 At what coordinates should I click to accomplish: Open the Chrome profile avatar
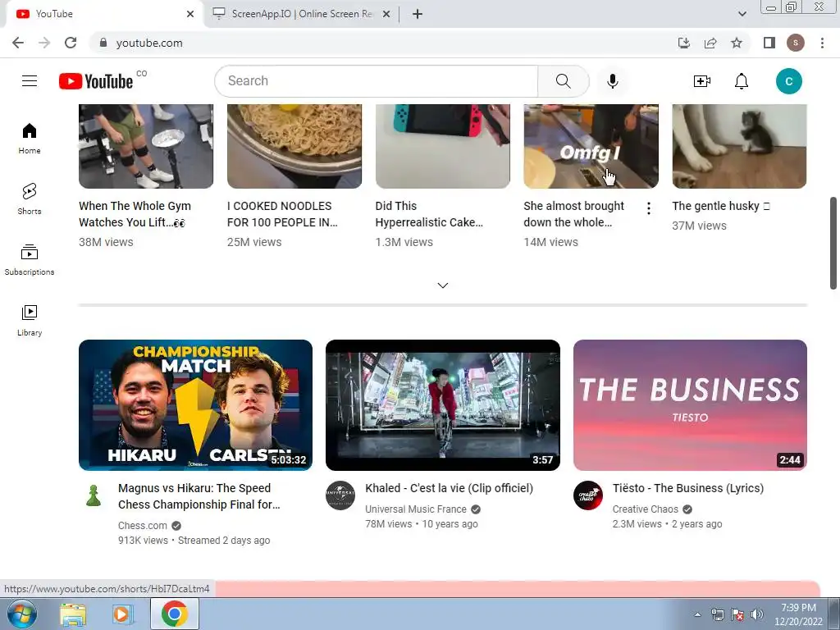[x=796, y=43]
